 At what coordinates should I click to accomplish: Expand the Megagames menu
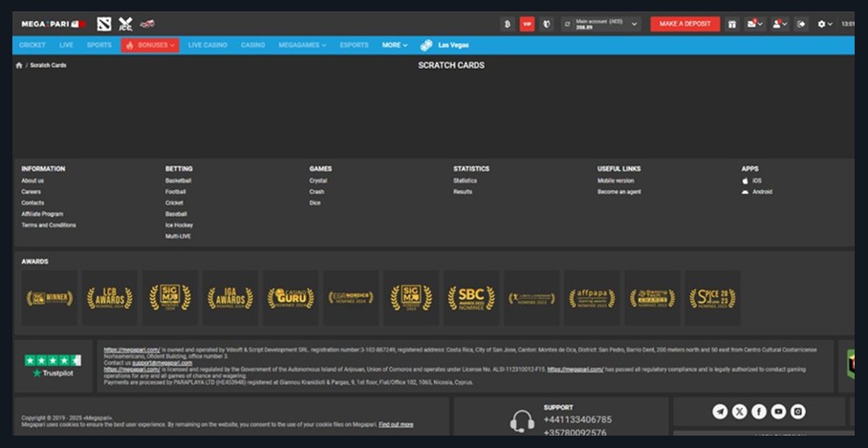302,45
